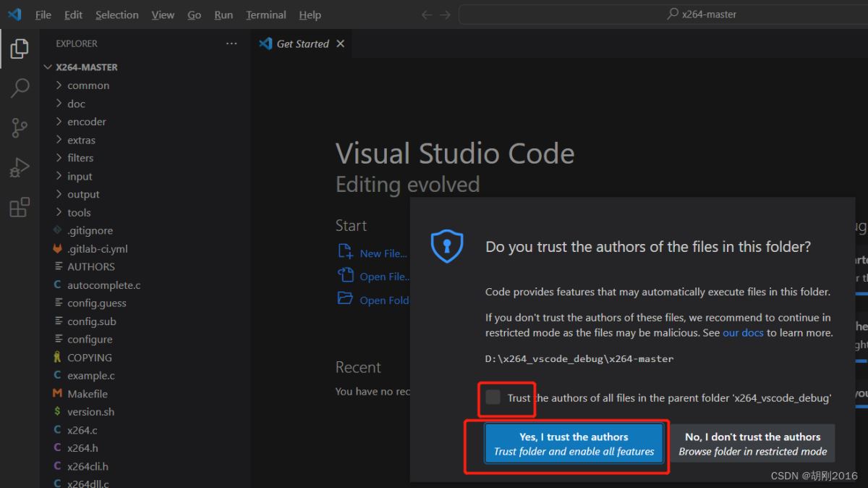This screenshot has height=488, width=868.
Task: Click the shield lock icon in trust dialog
Action: coord(446,246)
